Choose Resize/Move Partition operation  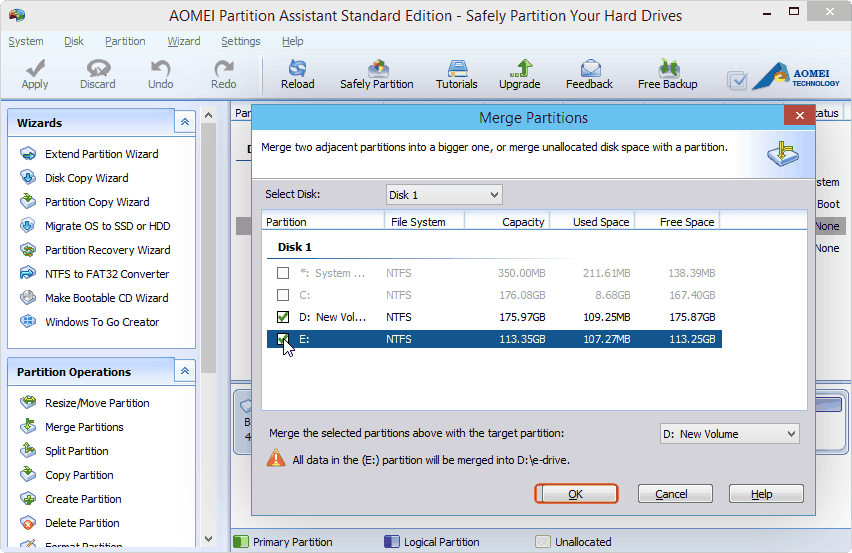click(x=97, y=403)
